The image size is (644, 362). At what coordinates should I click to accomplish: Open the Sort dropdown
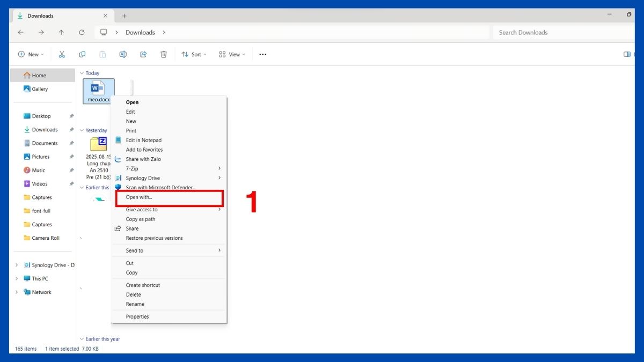[x=194, y=54]
